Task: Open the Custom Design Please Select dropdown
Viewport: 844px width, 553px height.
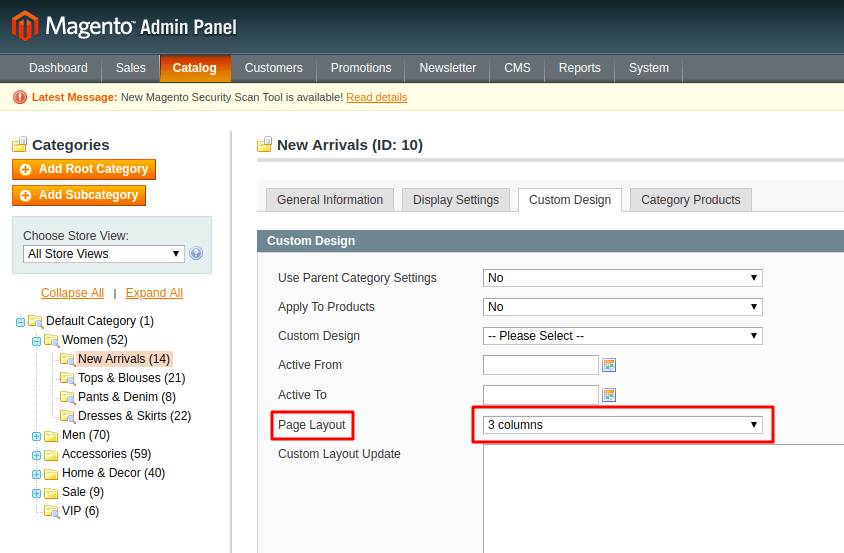Action: [623, 336]
